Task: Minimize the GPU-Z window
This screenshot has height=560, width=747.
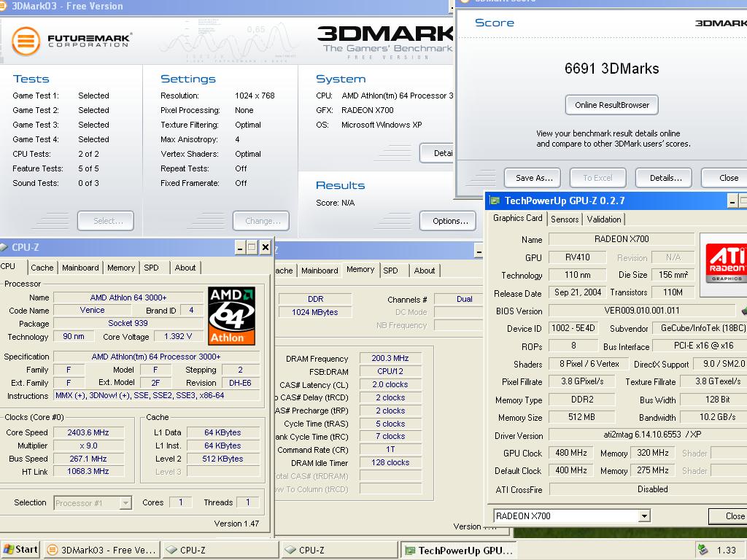Action: [732, 201]
